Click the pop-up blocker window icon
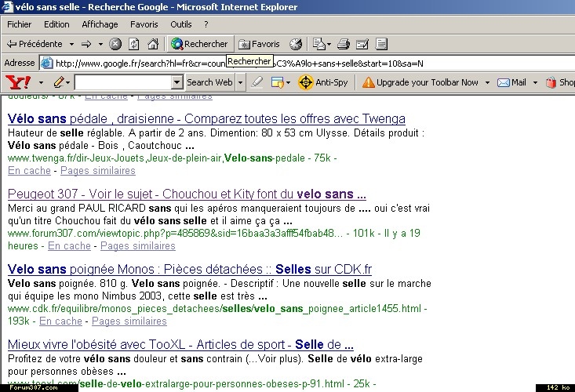575x392 pixels. 278,82
